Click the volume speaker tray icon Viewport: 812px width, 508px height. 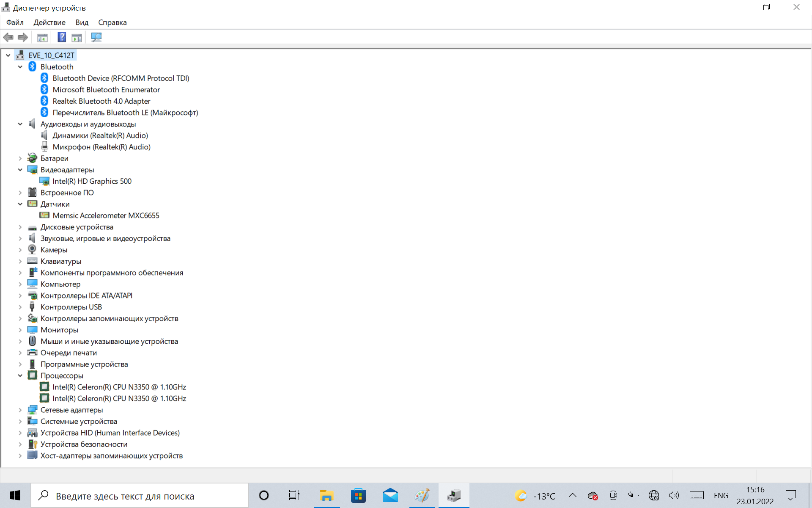(x=674, y=495)
